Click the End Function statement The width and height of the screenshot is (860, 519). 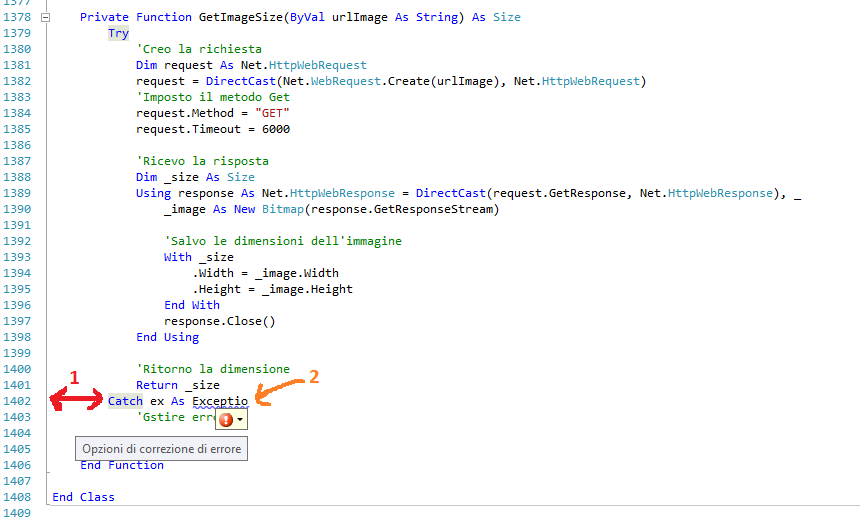point(122,465)
